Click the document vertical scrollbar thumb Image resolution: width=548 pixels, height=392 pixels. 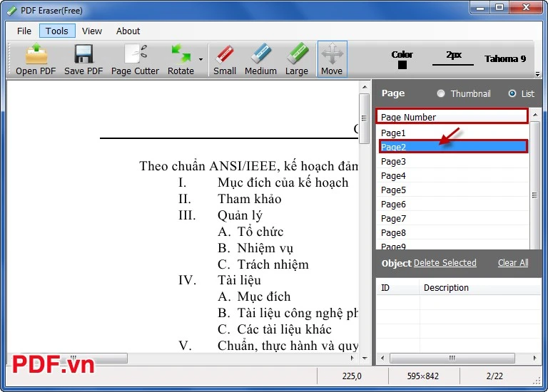pos(365,118)
